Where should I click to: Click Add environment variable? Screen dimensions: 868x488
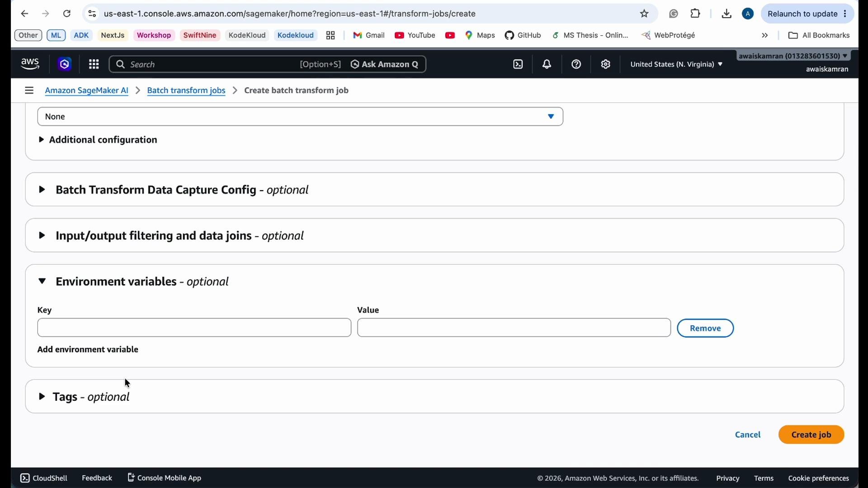click(88, 350)
